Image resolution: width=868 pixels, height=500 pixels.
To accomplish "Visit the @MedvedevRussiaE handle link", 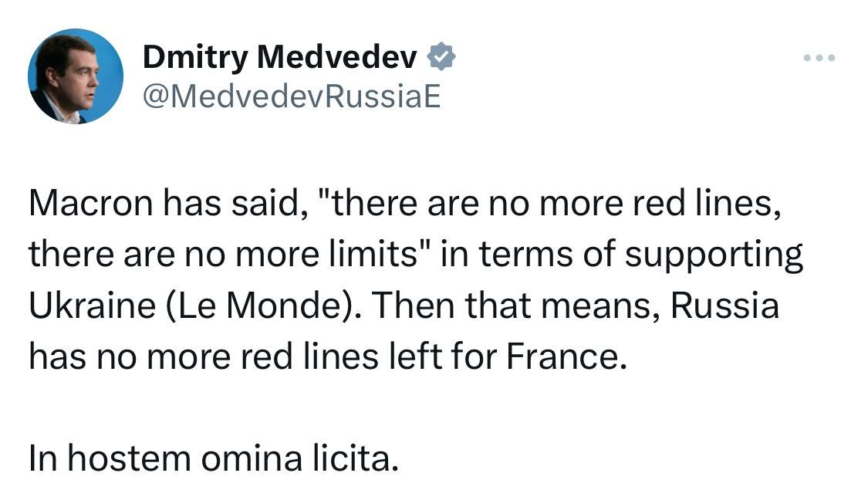I will (x=291, y=97).
